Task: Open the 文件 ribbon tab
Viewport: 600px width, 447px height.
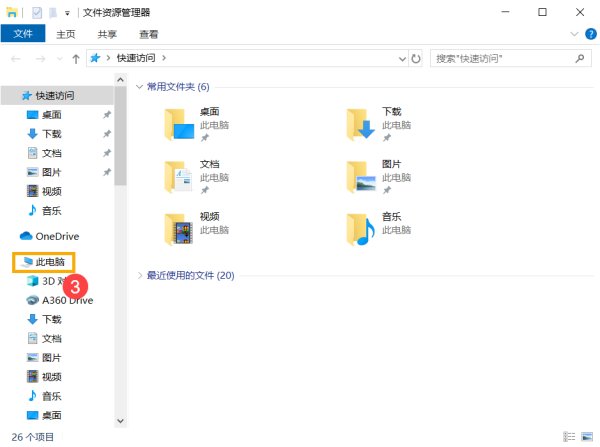Action: (x=23, y=34)
